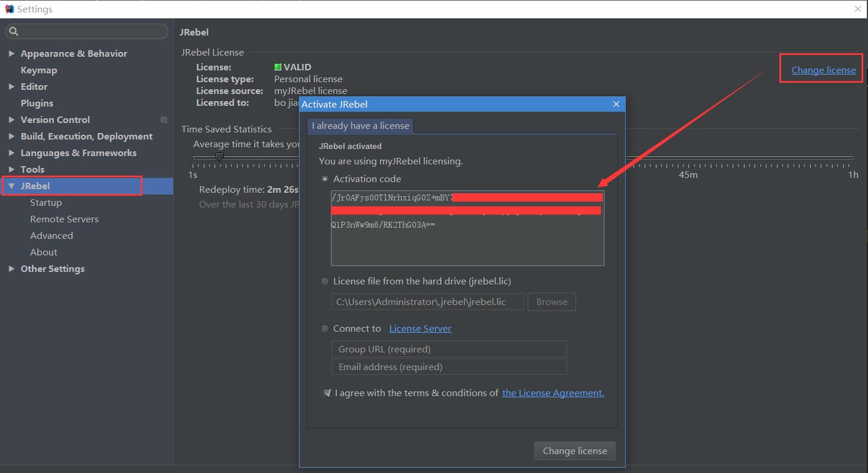Open the License Agreement link
This screenshot has height=473, width=868.
pos(553,393)
